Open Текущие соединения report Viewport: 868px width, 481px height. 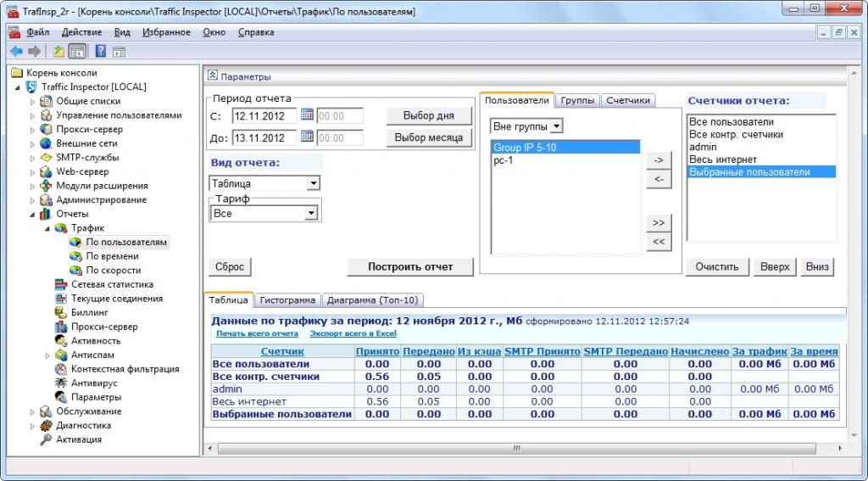tap(116, 299)
